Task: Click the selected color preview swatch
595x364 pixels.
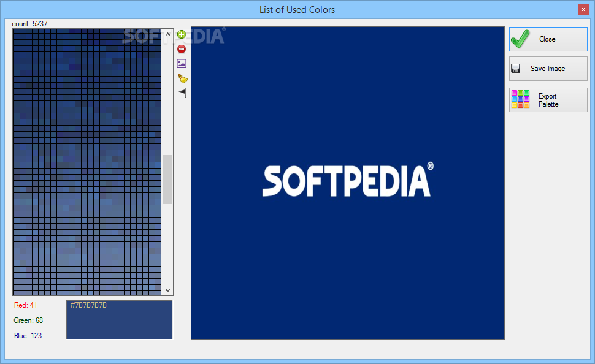Action: pyautogui.click(x=119, y=320)
